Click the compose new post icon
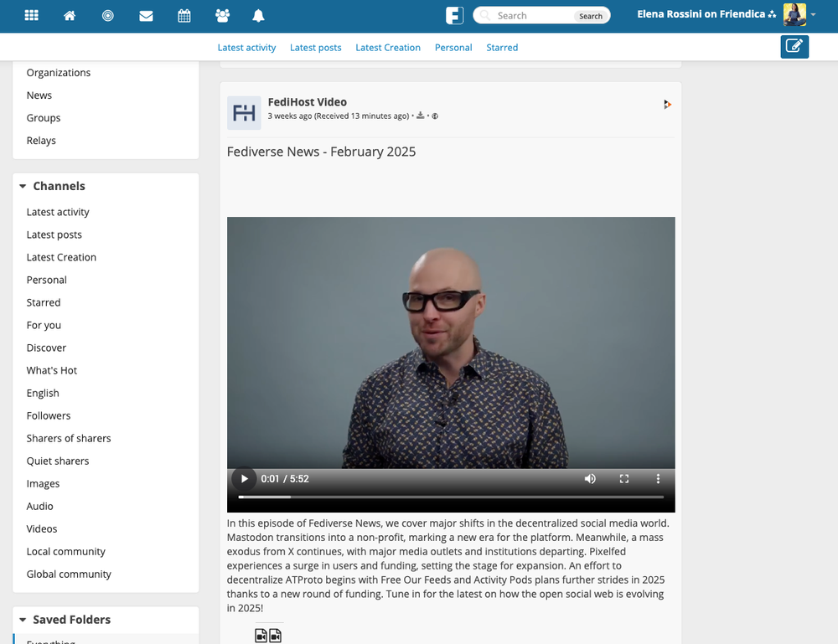This screenshot has width=838, height=644. tap(794, 47)
